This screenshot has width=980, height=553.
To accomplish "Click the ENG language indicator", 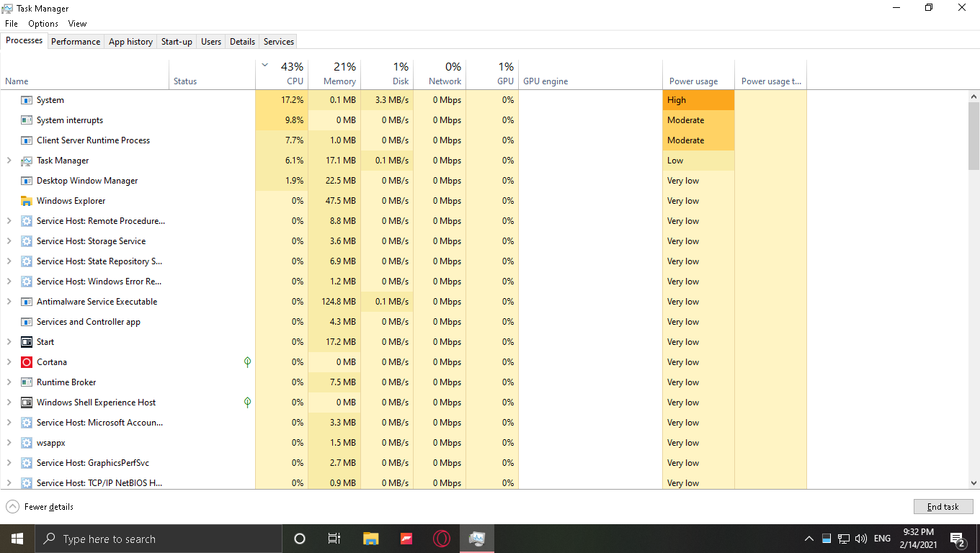I will [x=882, y=539].
